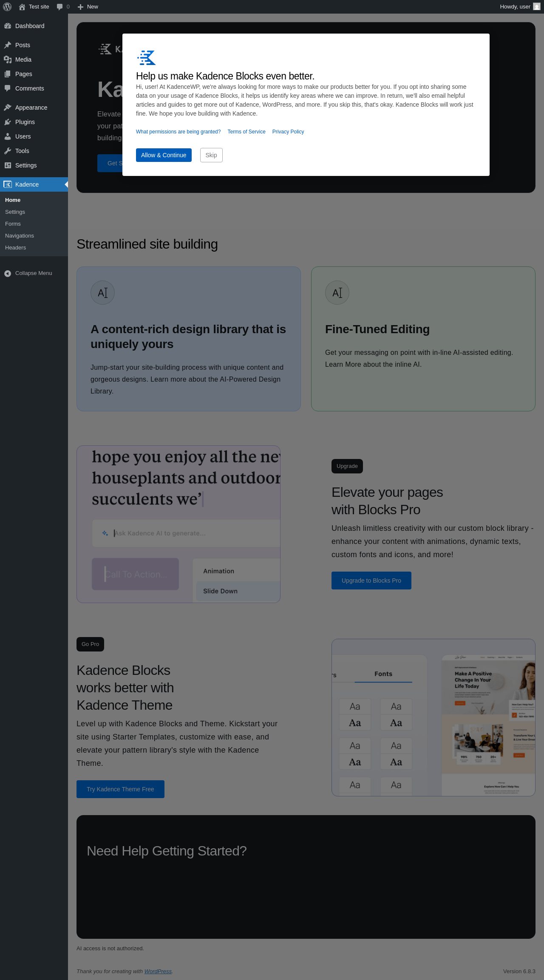Click the AI access is not authorized text

pyautogui.click(x=110, y=949)
